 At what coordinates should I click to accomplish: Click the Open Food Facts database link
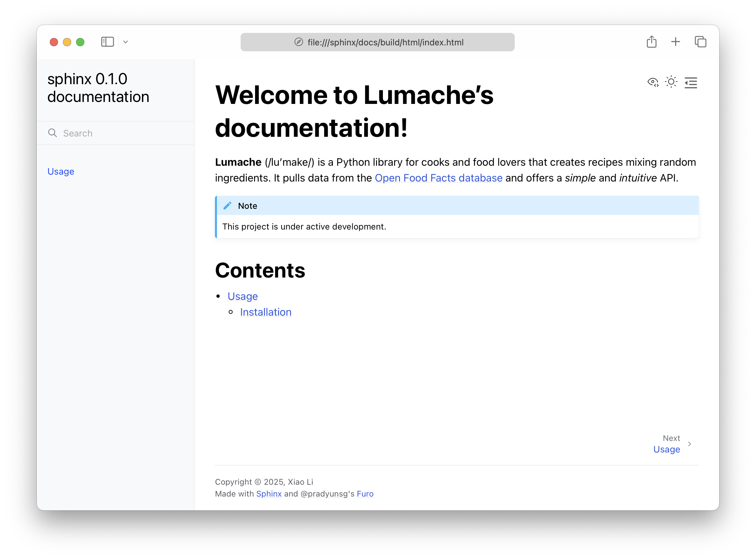438,178
